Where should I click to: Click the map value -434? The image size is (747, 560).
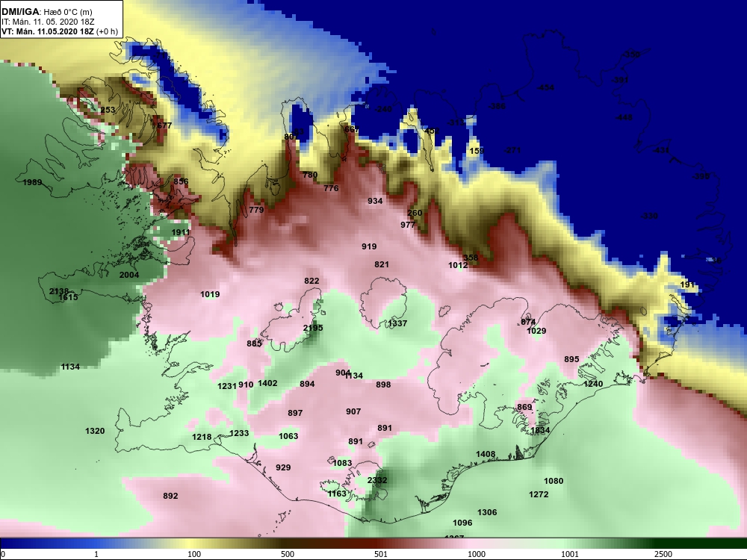545,87
